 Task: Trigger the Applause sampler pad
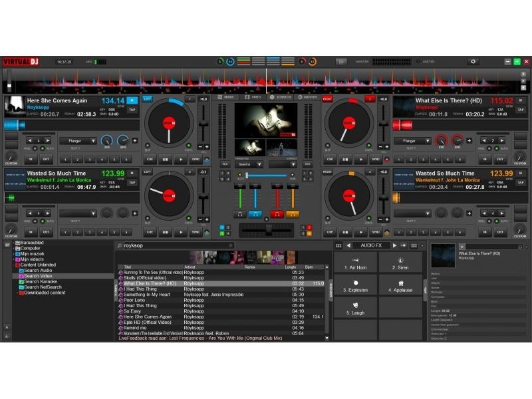point(400,286)
